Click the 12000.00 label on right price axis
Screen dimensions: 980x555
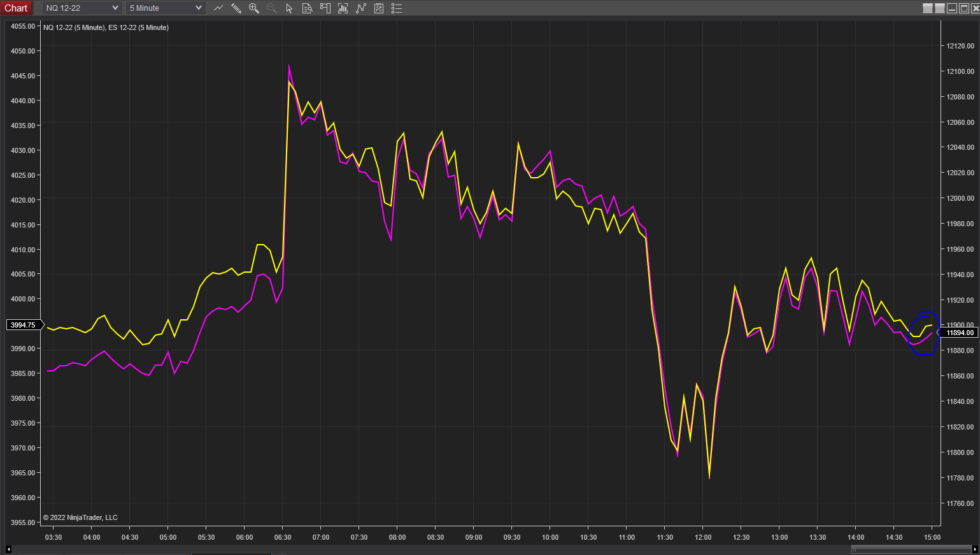[960, 198]
